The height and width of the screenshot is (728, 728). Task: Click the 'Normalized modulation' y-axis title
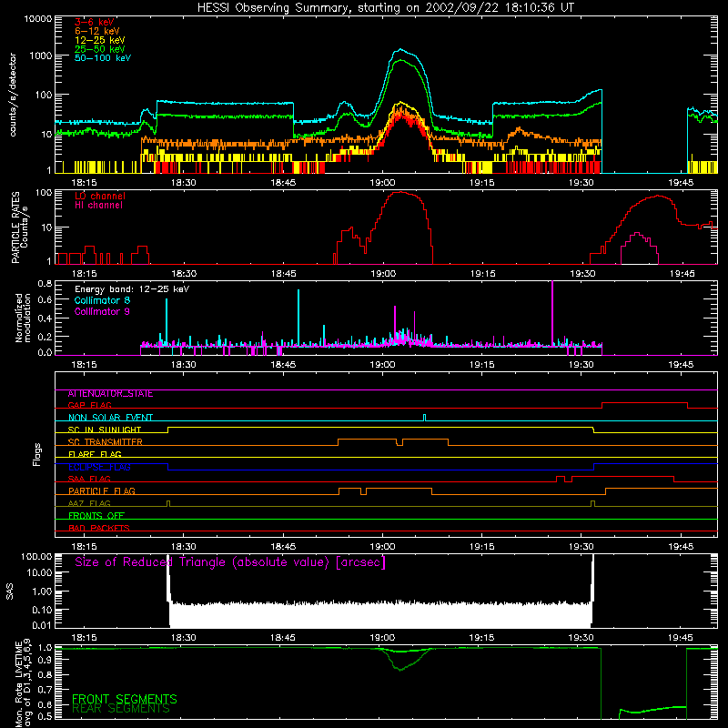23,318
